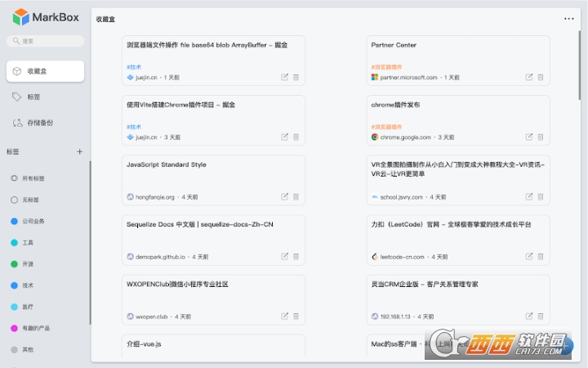Image resolution: width=588 pixels, height=368 pixels.
Task: Open the 存储备份 sidebar page
Action: [46, 123]
